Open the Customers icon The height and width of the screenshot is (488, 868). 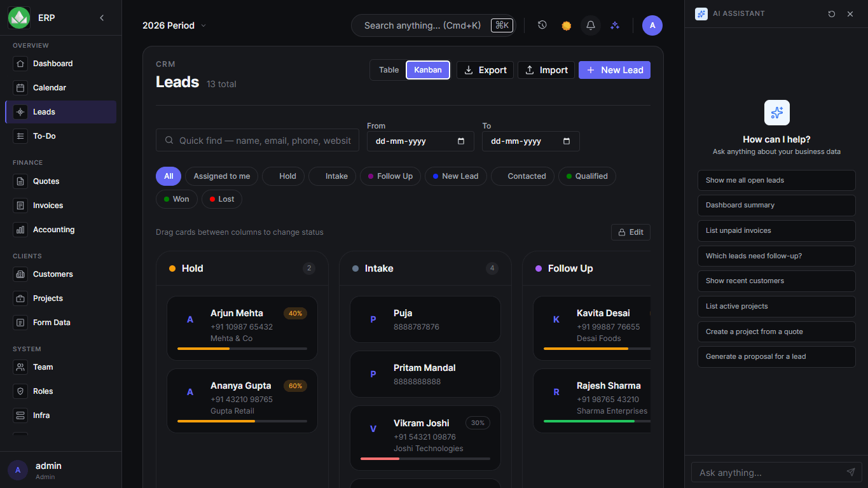click(x=20, y=274)
